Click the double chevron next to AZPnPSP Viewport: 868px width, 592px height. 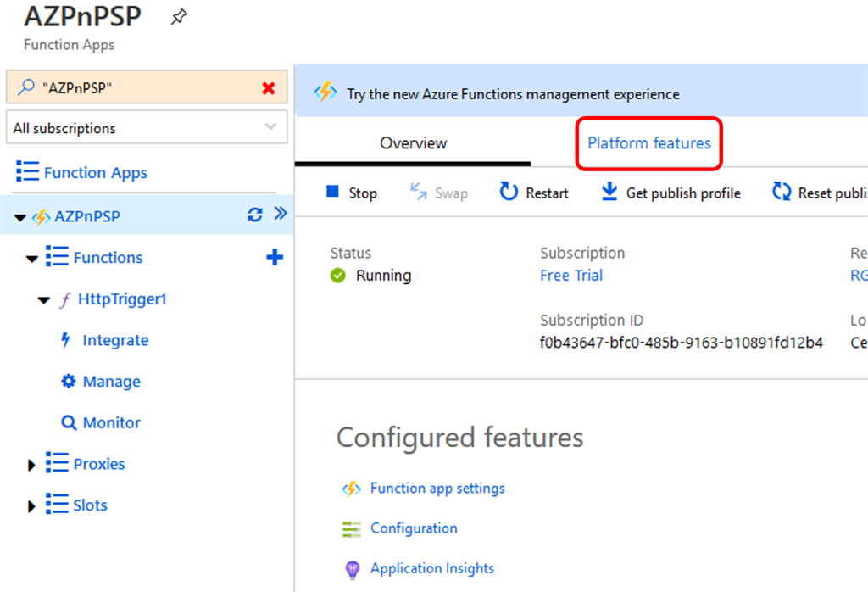(281, 215)
